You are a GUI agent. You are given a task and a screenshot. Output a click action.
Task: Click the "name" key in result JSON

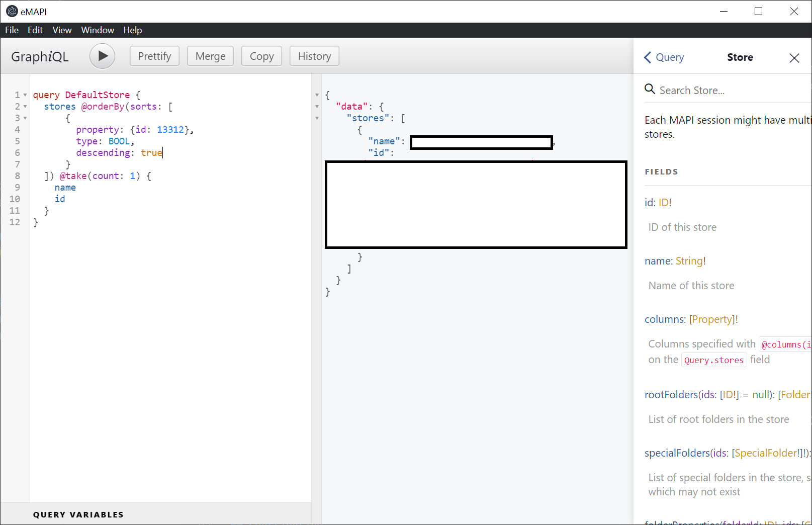click(x=384, y=141)
